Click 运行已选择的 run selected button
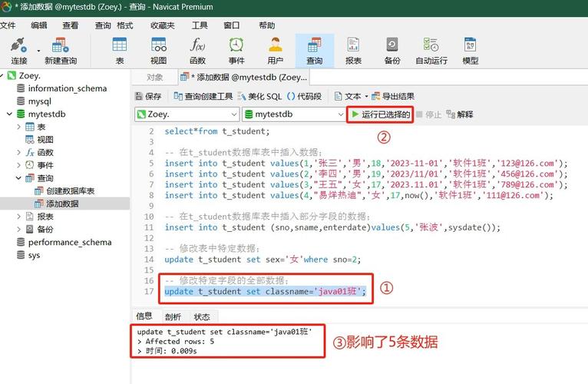This screenshot has width=588, height=384. click(380, 114)
